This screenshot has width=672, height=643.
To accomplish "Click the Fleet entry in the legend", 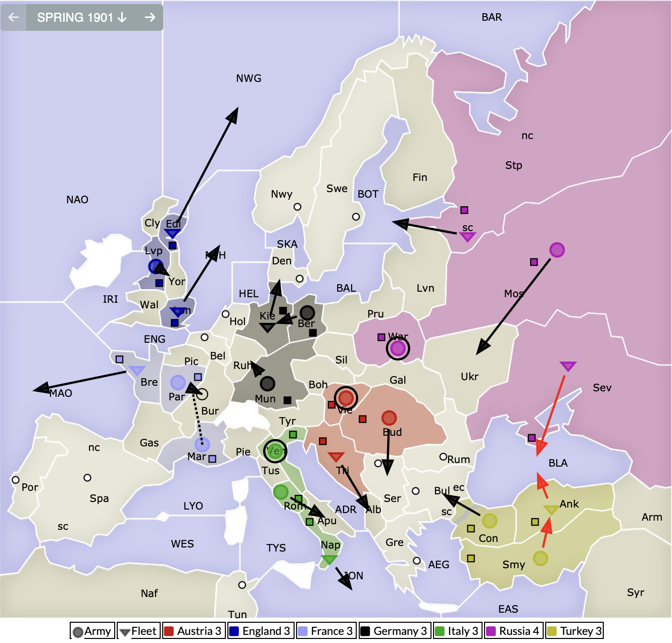I will [x=138, y=631].
